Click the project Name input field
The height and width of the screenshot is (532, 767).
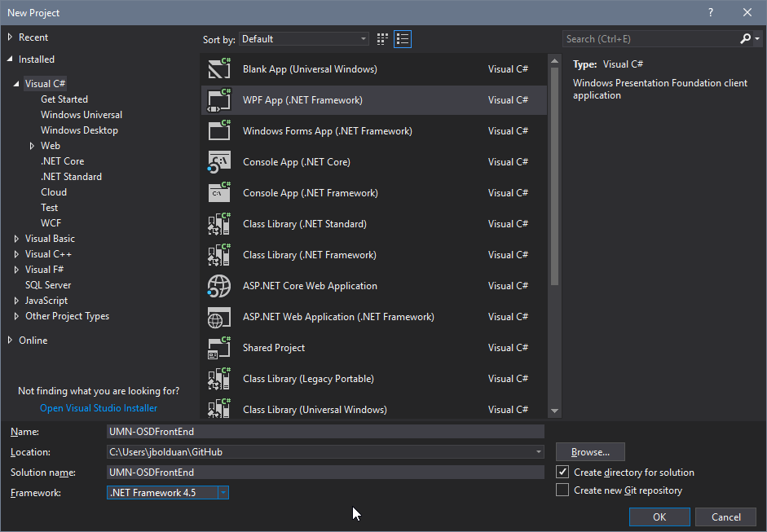(325, 431)
